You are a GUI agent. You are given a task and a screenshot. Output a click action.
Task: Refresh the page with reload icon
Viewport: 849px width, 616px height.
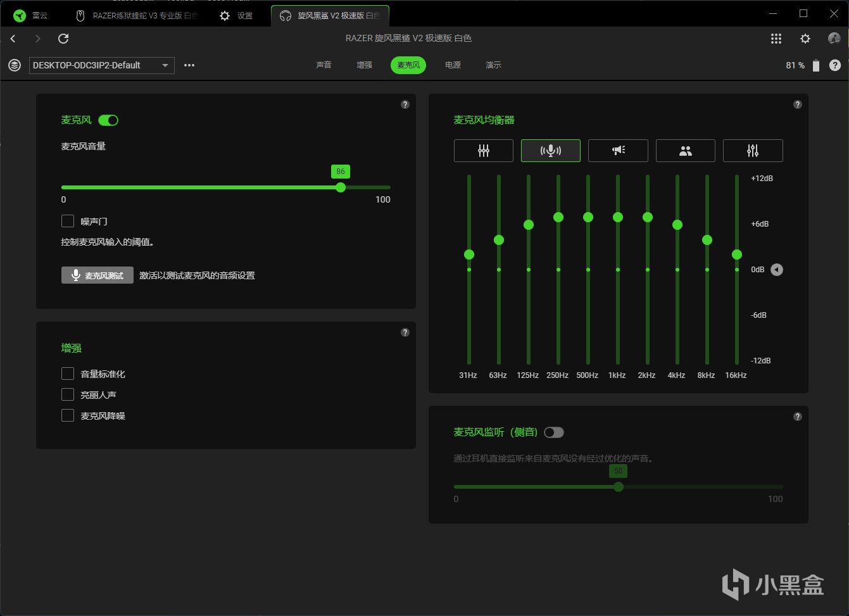tap(63, 39)
